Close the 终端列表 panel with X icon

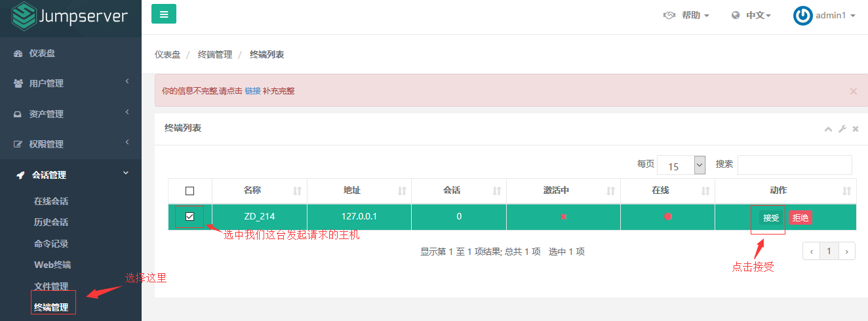click(x=856, y=129)
